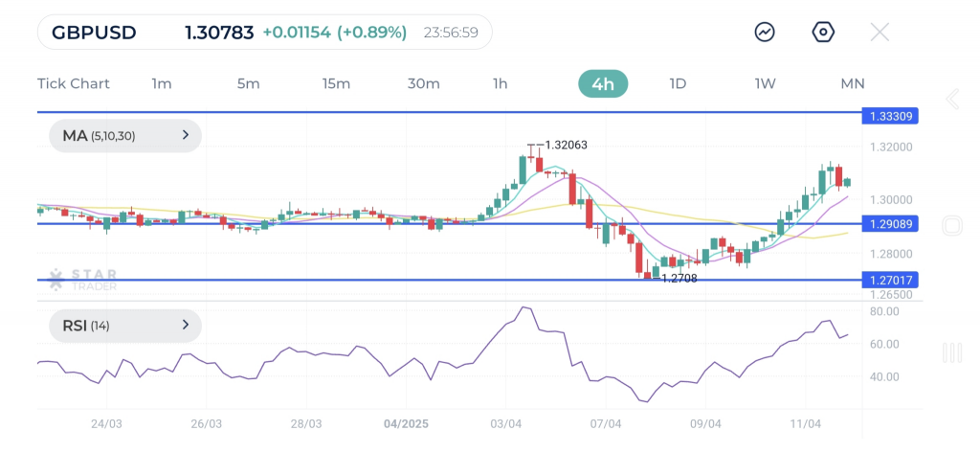The height and width of the screenshot is (453, 980).
Task: Click the 1.32063 high price marker
Action: coord(566,146)
